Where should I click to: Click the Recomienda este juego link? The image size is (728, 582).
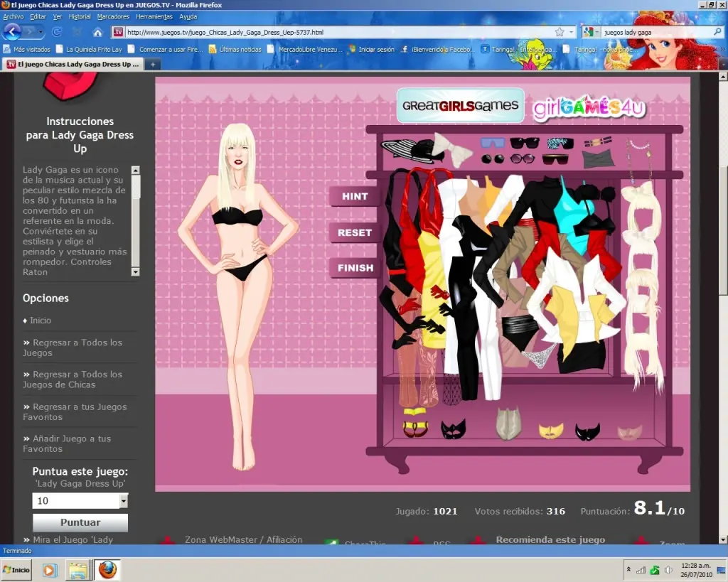(x=550, y=539)
